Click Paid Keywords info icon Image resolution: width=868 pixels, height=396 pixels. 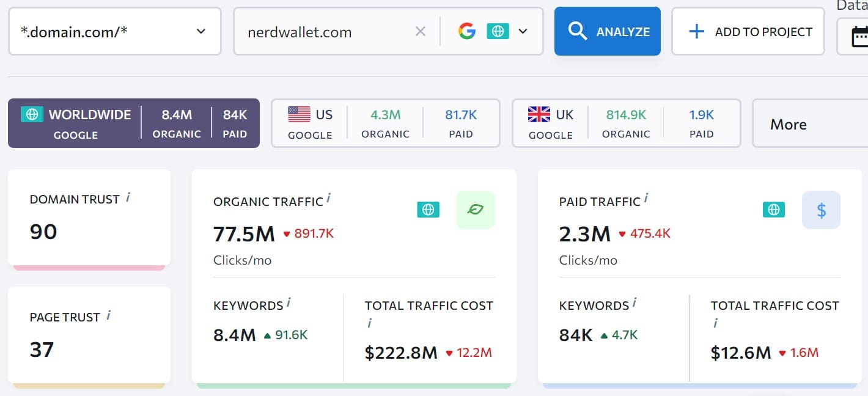coord(634,302)
